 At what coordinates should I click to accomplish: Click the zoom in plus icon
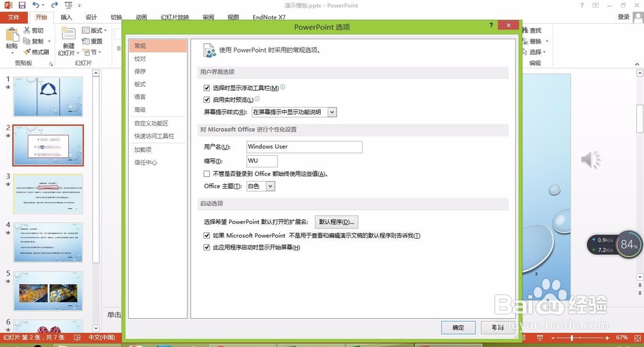pyautogui.click(x=607, y=337)
